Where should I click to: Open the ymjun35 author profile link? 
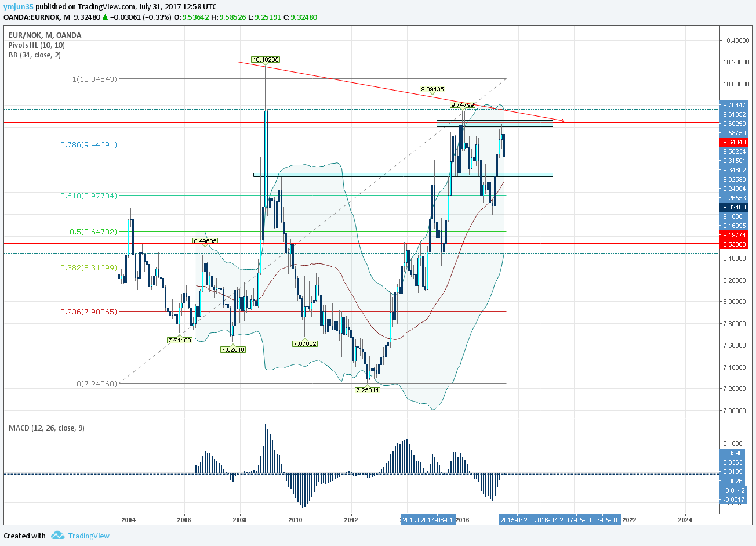19,7
